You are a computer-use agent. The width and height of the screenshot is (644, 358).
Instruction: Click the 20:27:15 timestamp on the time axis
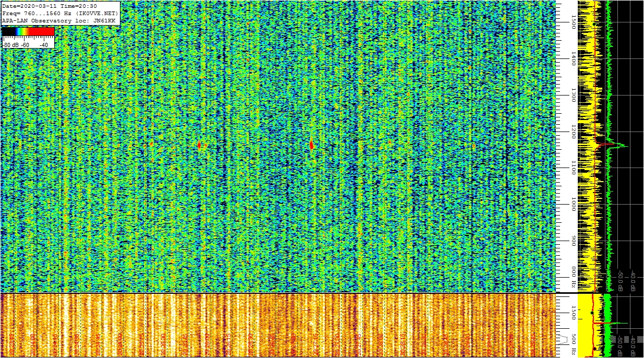(x=316, y=344)
